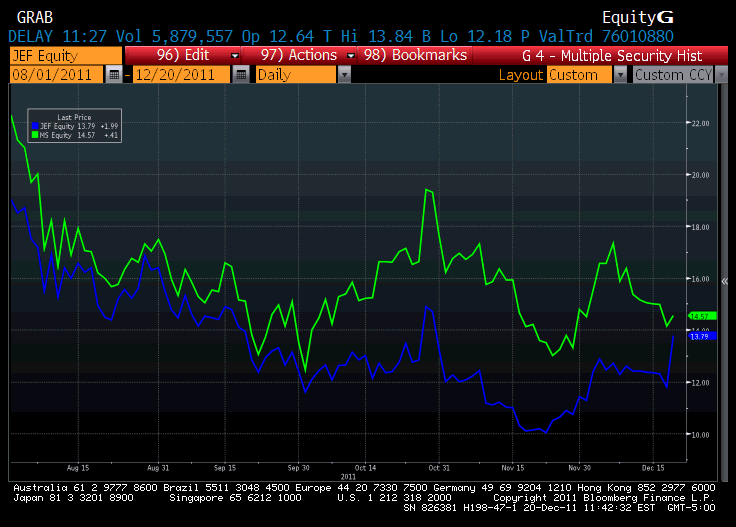This screenshot has width=736, height=527.
Task: Click the Hi 13.84 value in header
Action: click(x=377, y=36)
